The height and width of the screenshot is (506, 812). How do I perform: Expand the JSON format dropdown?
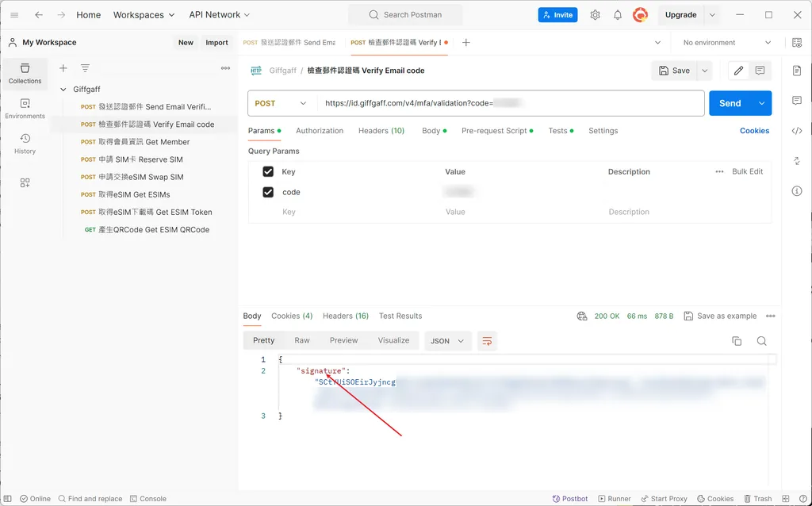pyautogui.click(x=448, y=341)
